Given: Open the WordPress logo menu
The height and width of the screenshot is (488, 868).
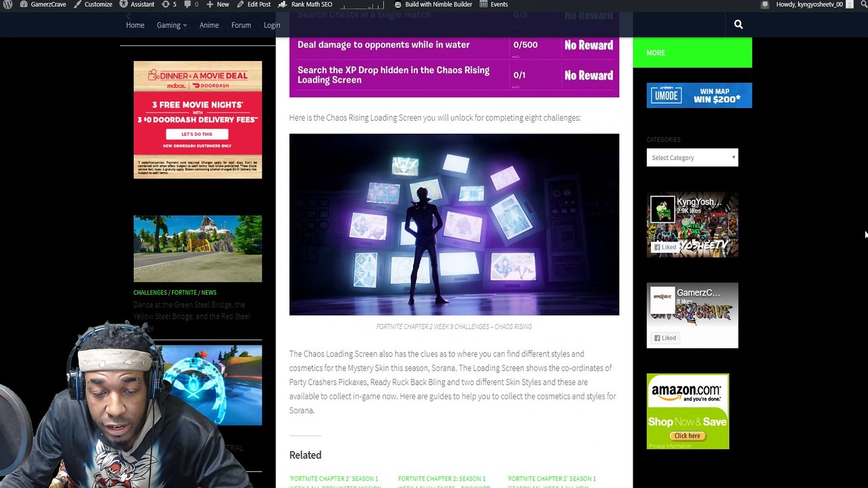Looking at the screenshot, I should click(x=7, y=4).
